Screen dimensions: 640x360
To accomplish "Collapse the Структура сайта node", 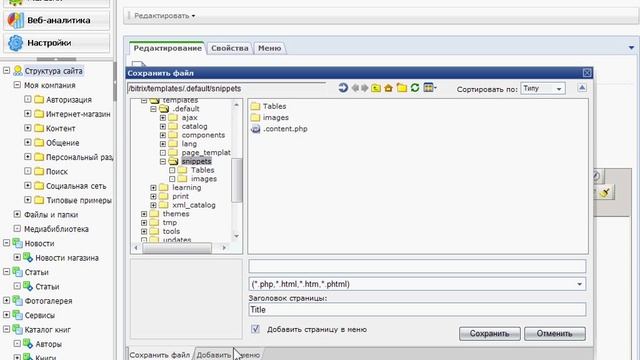I will 7,70.
